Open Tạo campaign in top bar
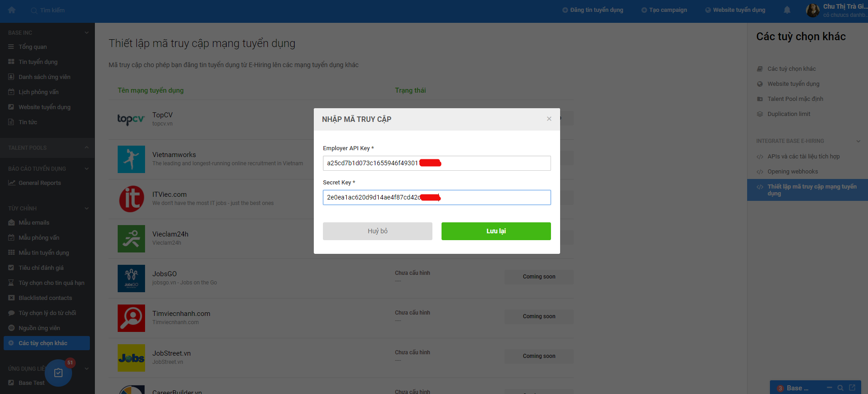Image resolution: width=868 pixels, height=394 pixels. pyautogui.click(x=664, y=10)
